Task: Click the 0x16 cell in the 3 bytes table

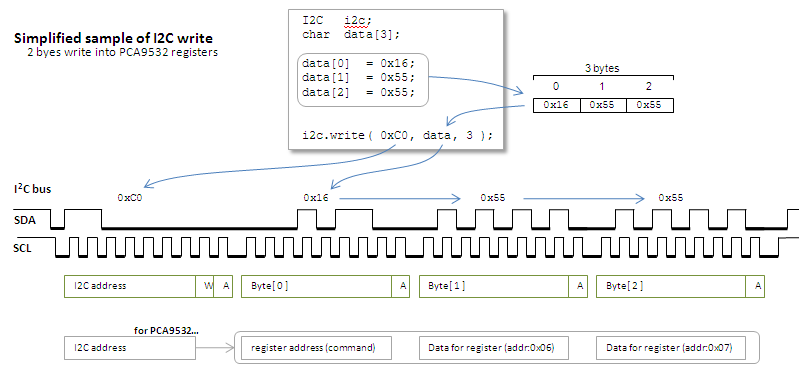Action: click(x=556, y=105)
